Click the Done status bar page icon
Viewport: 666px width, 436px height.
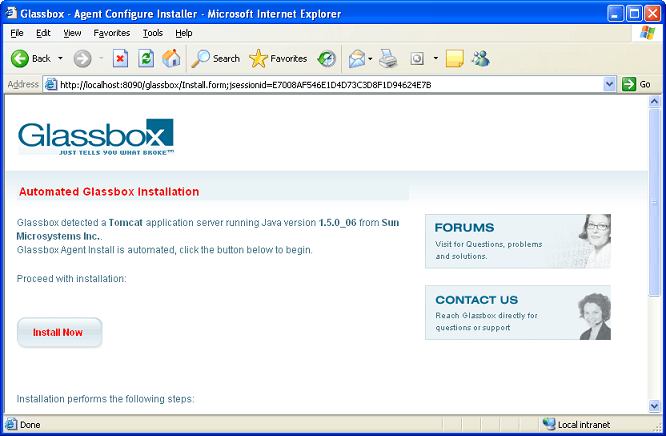11,424
